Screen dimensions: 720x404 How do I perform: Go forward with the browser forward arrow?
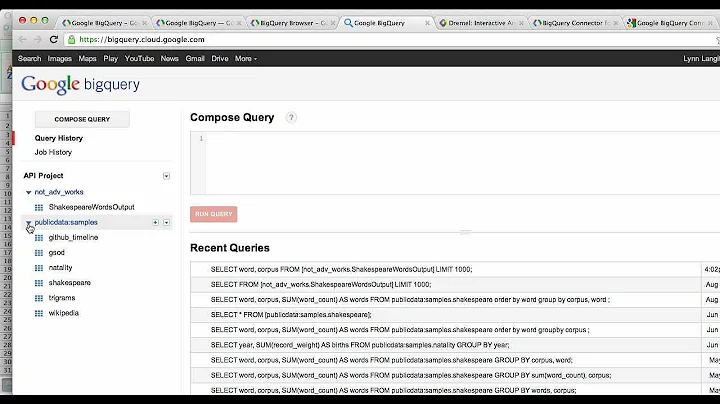pos(38,39)
